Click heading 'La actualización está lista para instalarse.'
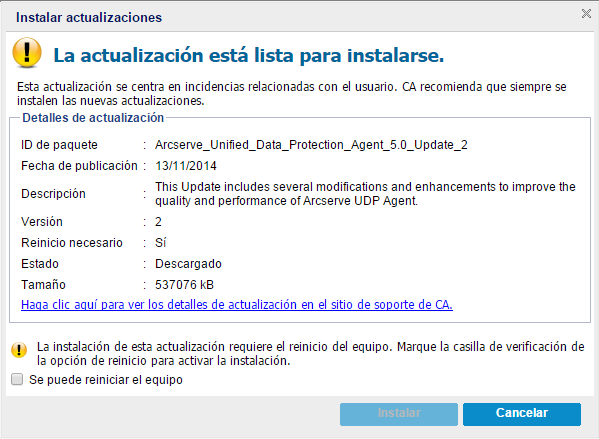The height and width of the screenshot is (439, 599). [249, 55]
